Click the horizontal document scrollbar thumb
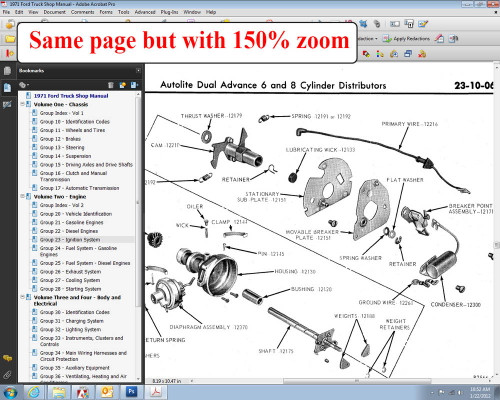Screen dimensions: 500x400 click(x=357, y=381)
